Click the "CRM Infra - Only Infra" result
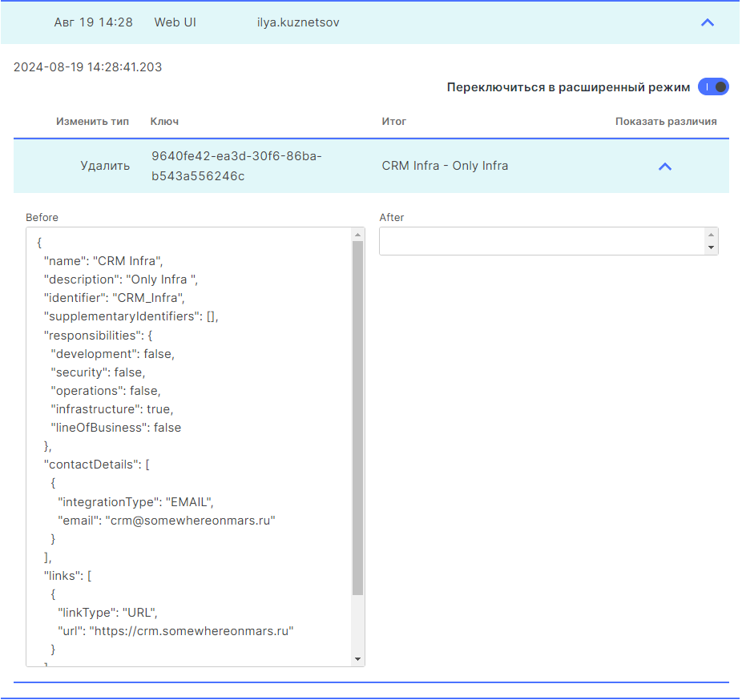 445,166
